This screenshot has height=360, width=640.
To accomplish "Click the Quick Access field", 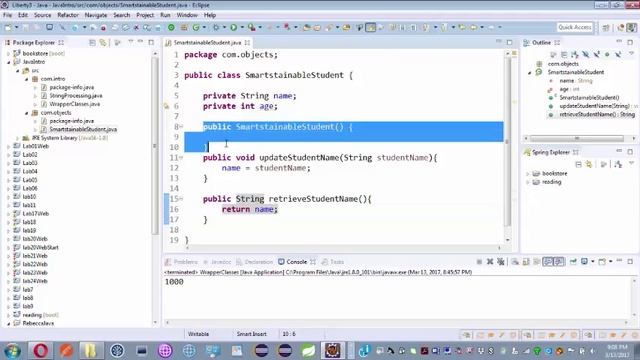I will [574, 27].
